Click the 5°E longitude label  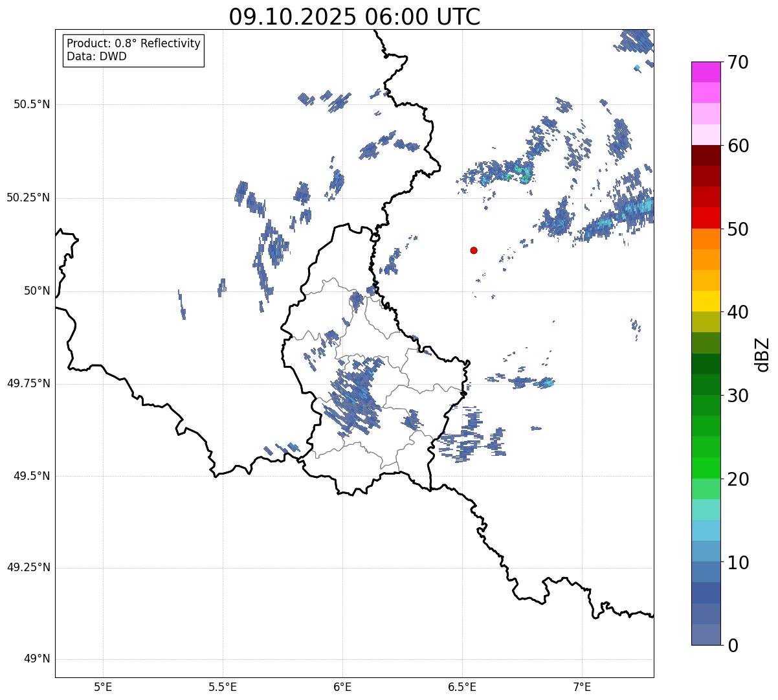[103, 686]
